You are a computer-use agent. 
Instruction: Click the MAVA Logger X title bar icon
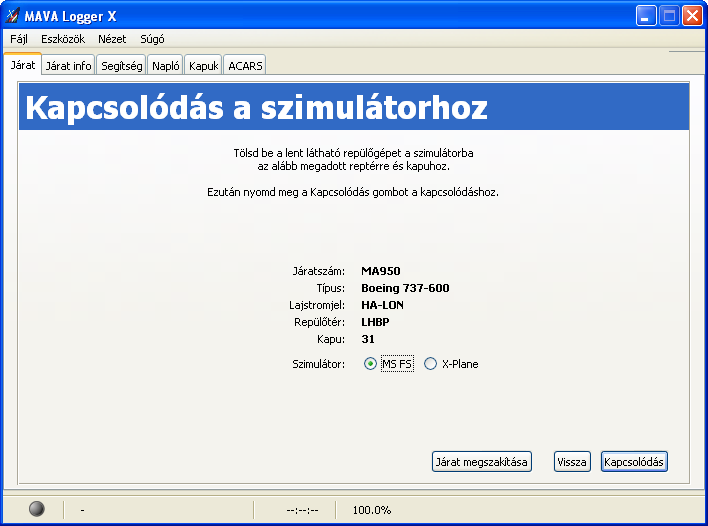[x=13, y=16]
